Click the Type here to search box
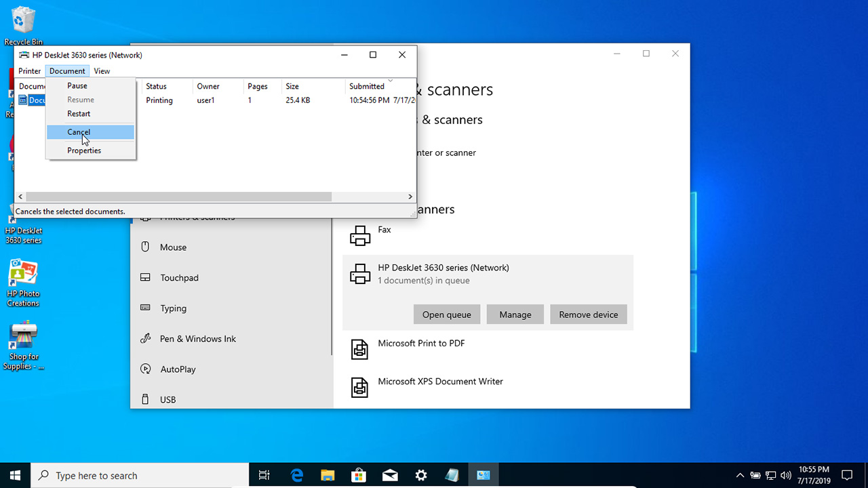Viewport: 868px width, 488px height. click(140, 476)
